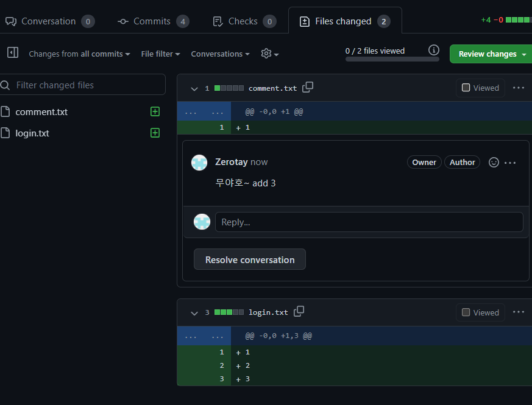Click the files viewed info icon
The height and width of the screenshot is (405, 532).
tap(434, 50)
